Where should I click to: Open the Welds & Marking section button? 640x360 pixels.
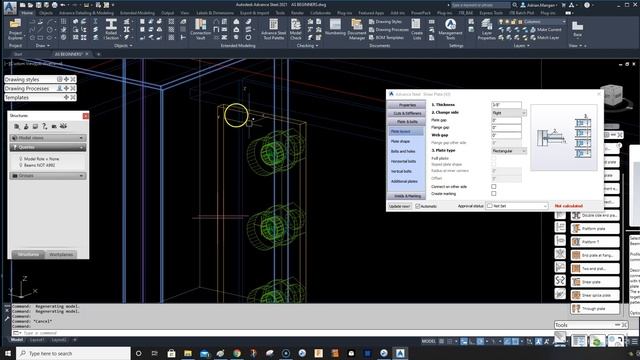tap(407, 196)
